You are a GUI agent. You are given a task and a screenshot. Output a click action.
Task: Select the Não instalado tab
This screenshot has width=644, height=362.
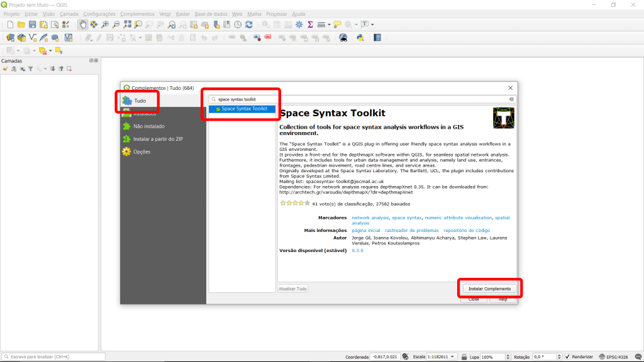[149, 126]
